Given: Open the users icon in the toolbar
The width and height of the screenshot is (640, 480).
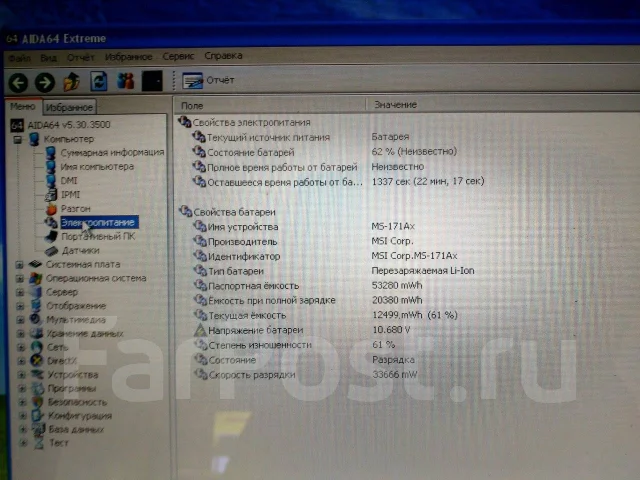Looking at the screenshot, I should [126, 81].
